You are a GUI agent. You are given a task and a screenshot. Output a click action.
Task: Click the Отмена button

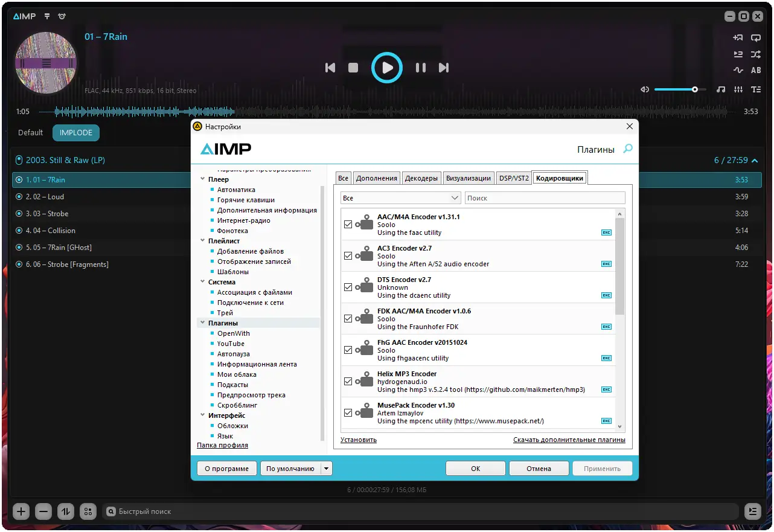point(539,469)
